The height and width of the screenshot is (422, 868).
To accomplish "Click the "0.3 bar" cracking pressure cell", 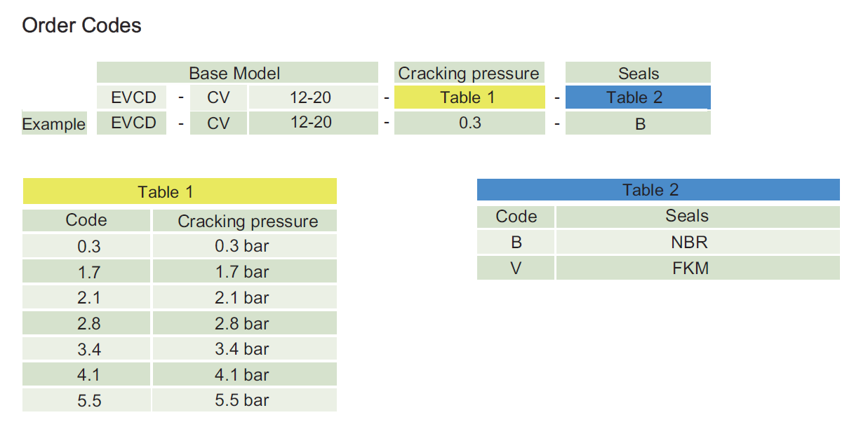I will [x=243, y=246].
